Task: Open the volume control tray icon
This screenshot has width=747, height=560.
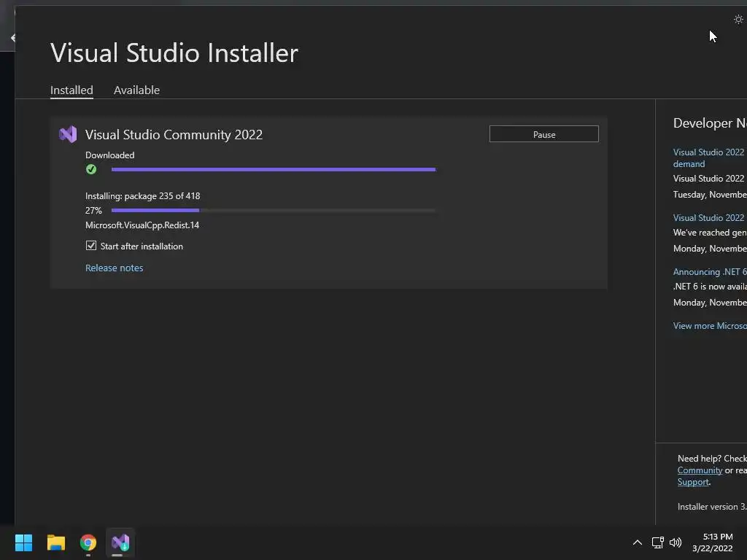Action: pos(676,542)
